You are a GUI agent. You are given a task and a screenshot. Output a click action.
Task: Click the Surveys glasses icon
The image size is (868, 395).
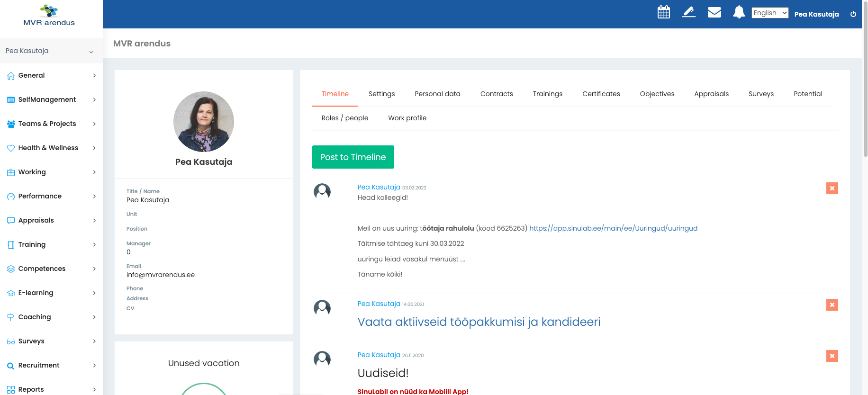pos(11,341)
